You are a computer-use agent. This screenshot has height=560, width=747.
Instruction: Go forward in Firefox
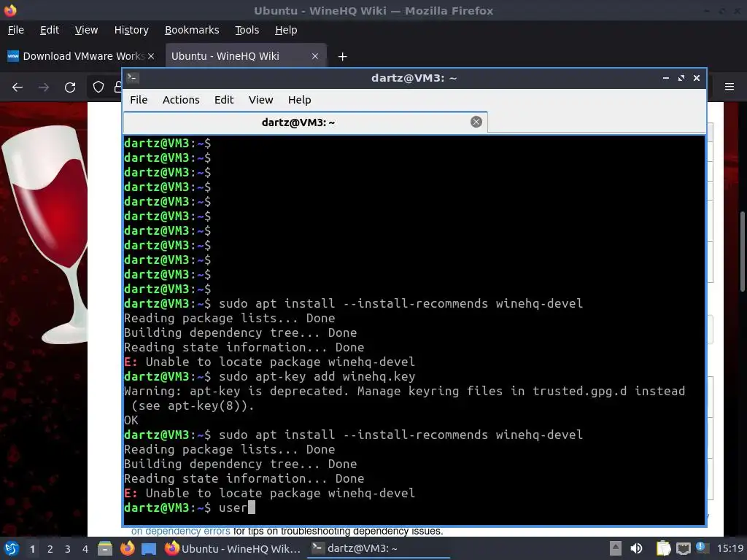coord(44,87)
